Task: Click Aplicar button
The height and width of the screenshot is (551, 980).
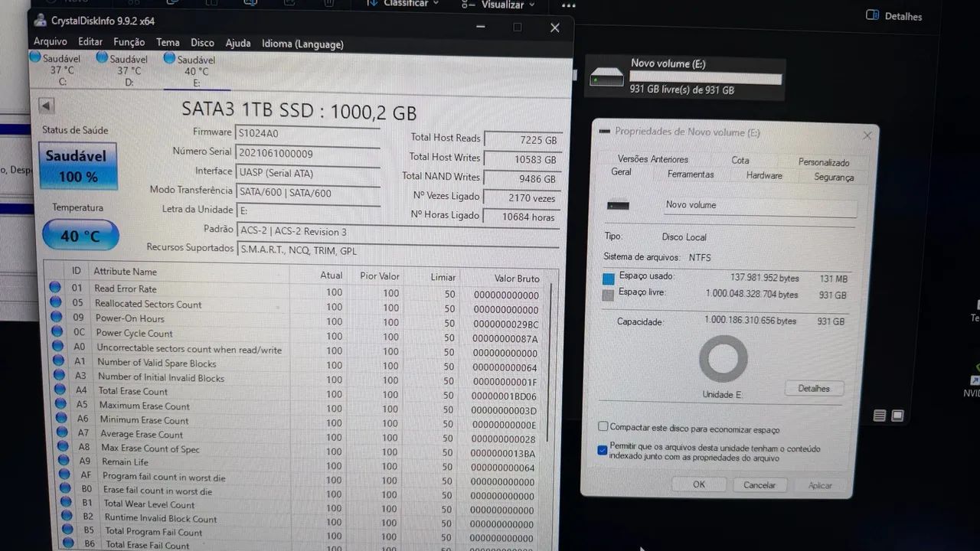Action: click(820, 486)
